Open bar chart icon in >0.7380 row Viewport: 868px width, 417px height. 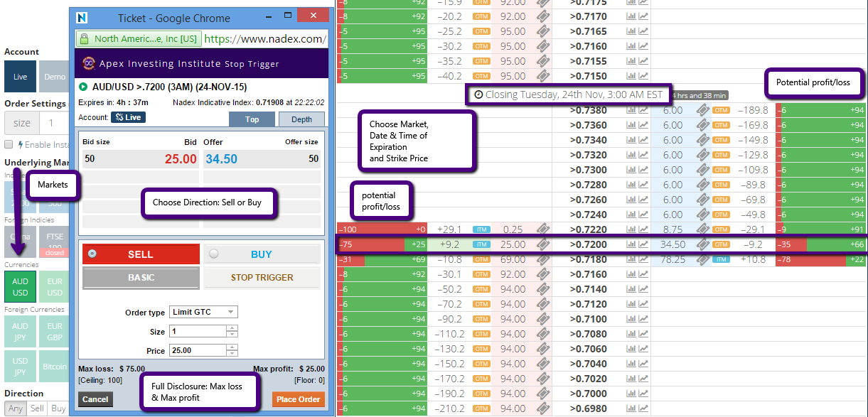[x=631, y=110]
